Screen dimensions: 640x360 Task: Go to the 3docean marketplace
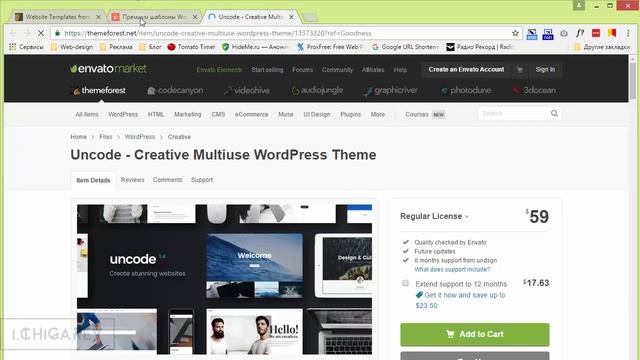click(x=534, y=90)
